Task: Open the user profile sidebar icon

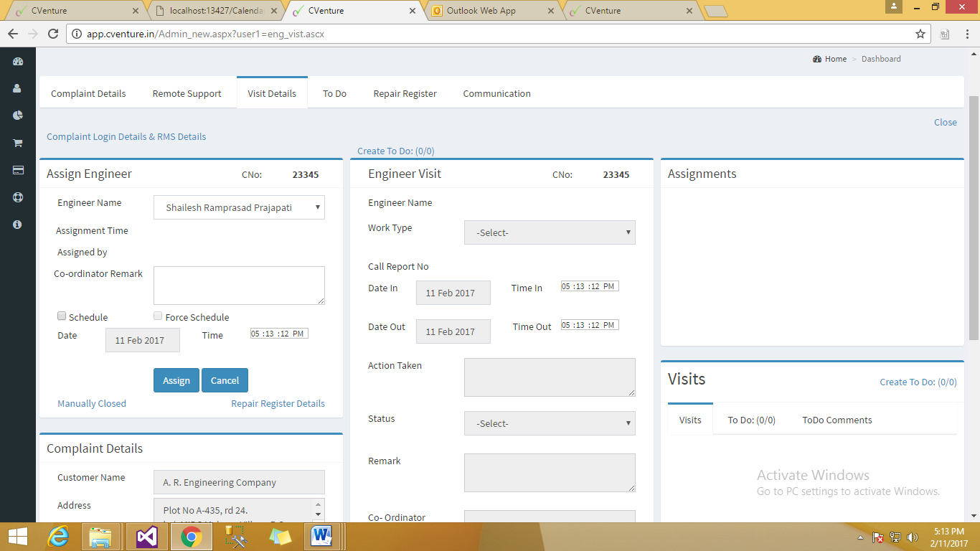Action: pyautogui.click(x=17, y=88)
